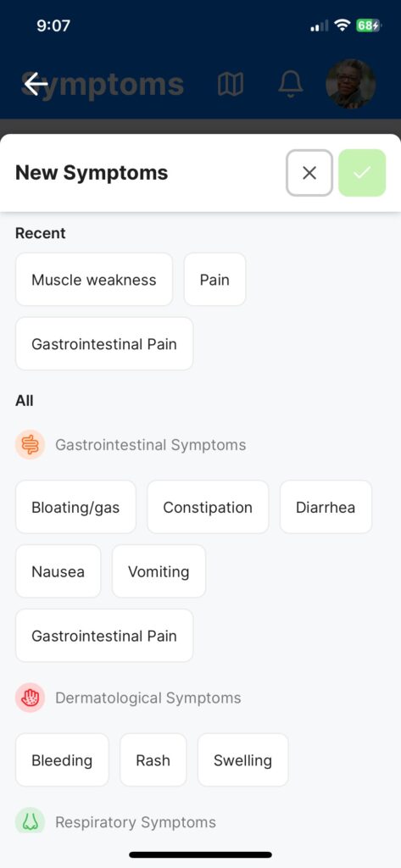Dismiss New Symptoms with X icon
401x868 pixels.
309,173
